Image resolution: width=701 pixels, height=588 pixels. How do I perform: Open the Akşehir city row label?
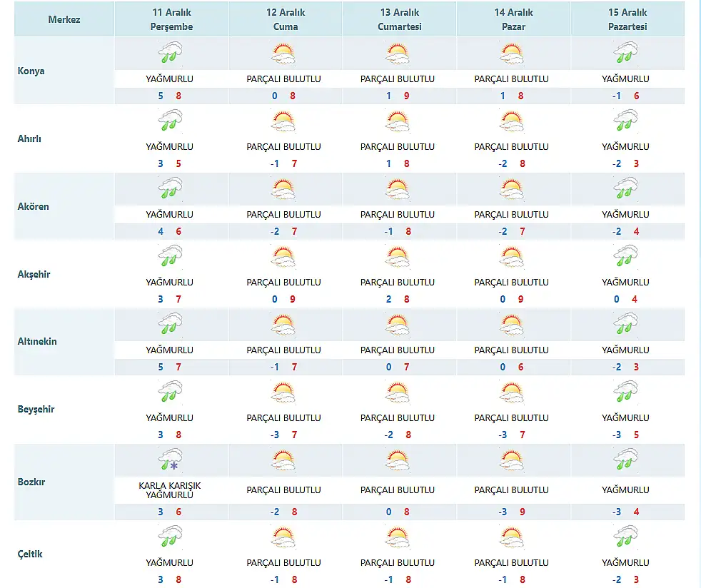(x=34, y=275)
